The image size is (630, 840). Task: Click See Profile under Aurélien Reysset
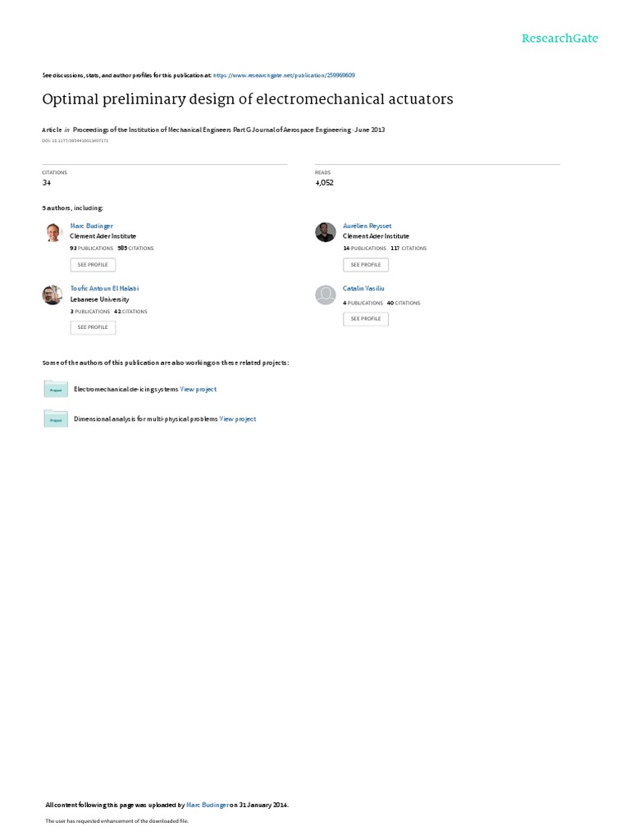pos(366,265)
